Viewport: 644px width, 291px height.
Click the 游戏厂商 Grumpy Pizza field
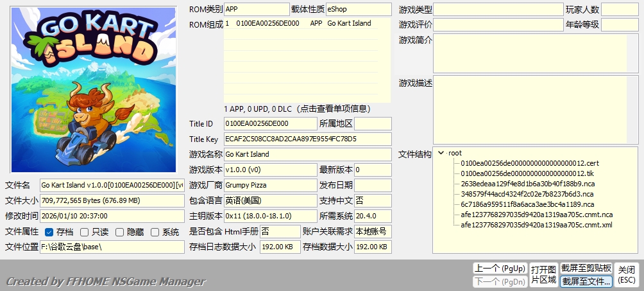click(x=270, y=185)
